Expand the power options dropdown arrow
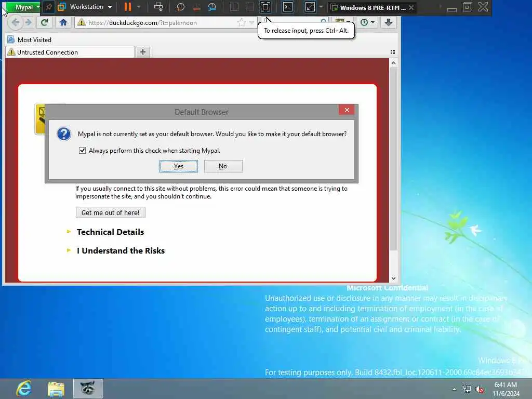Viewport: 532px width, 399px height. (x=139, y=7)
